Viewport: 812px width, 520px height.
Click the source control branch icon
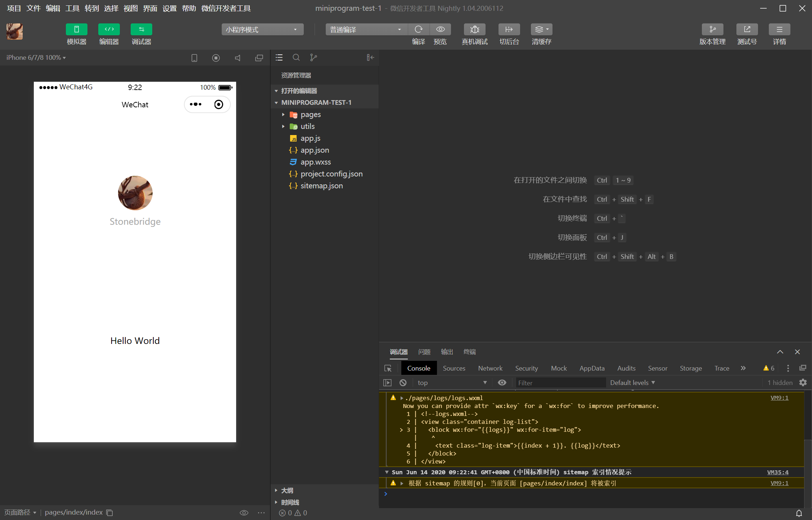[313, 58]
